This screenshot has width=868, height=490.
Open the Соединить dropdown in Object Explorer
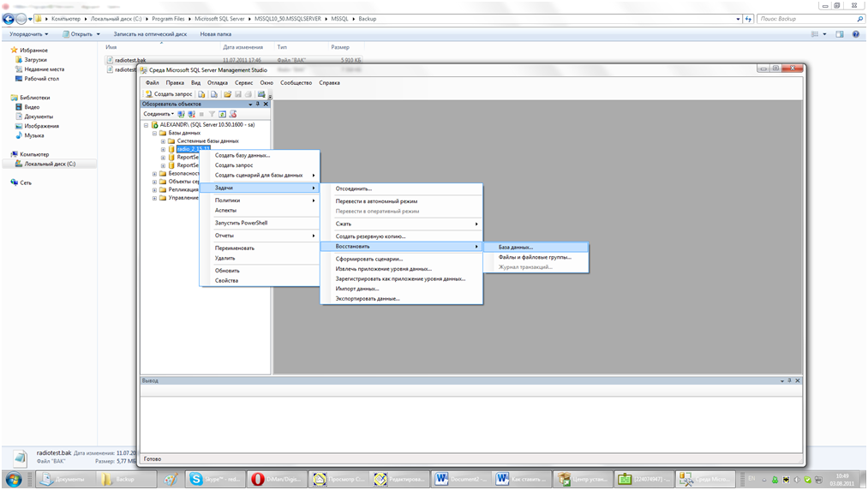click(159, 114)
